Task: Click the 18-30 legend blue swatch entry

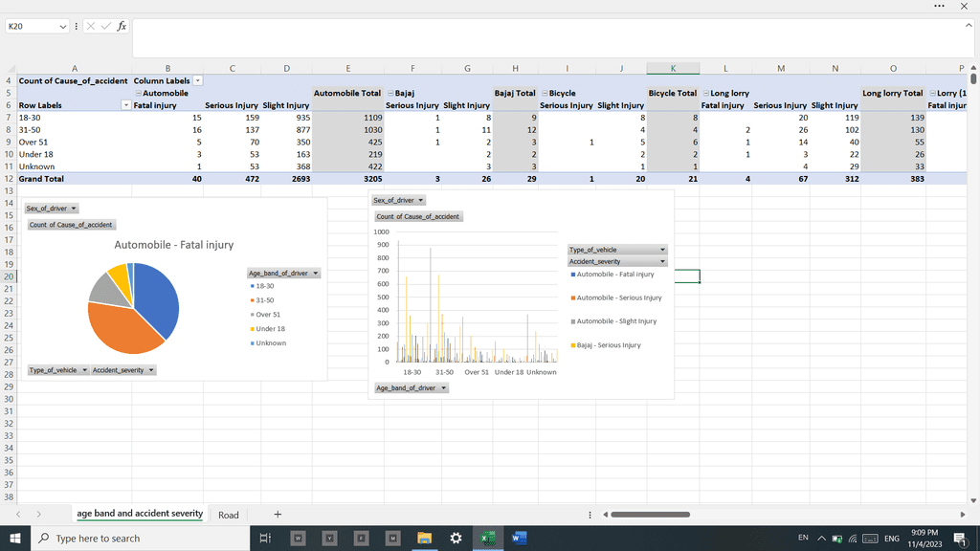Action: click(262, 286)
